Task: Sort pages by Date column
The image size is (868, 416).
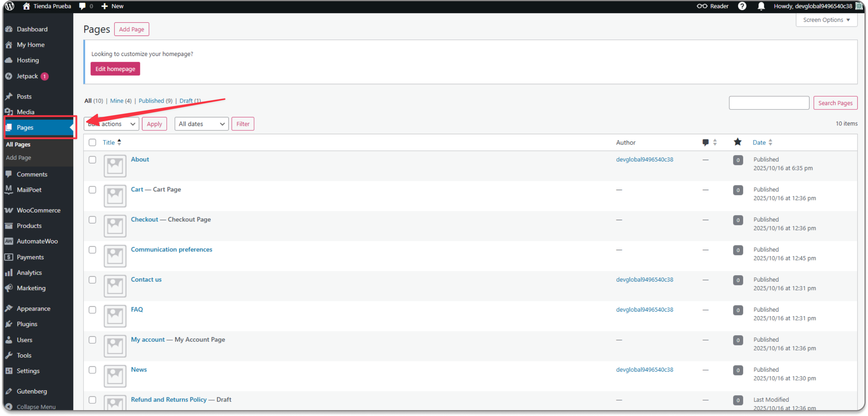Action: (x=762, y=142)
